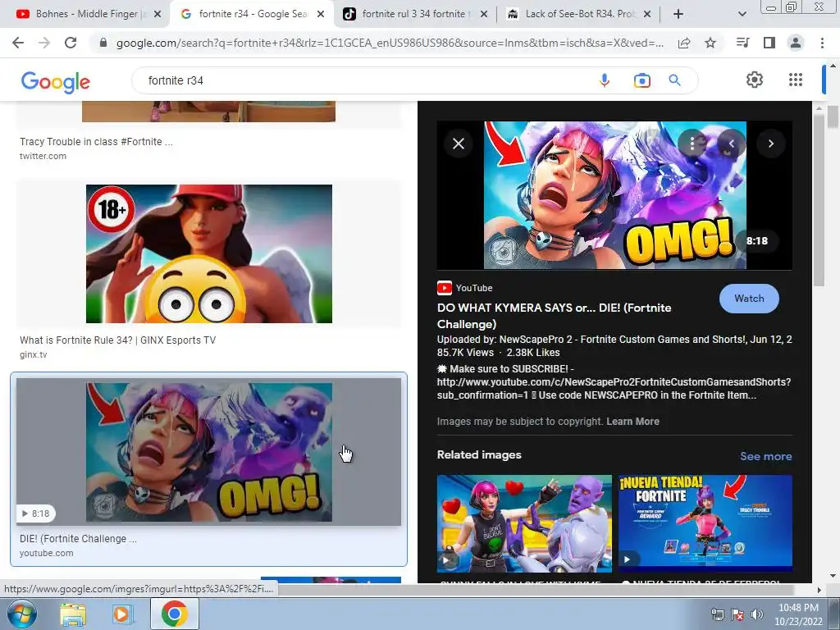Open the NUEVA TIENDA related image
This screenshot has height=630, width=840.
tap(705, 523)
